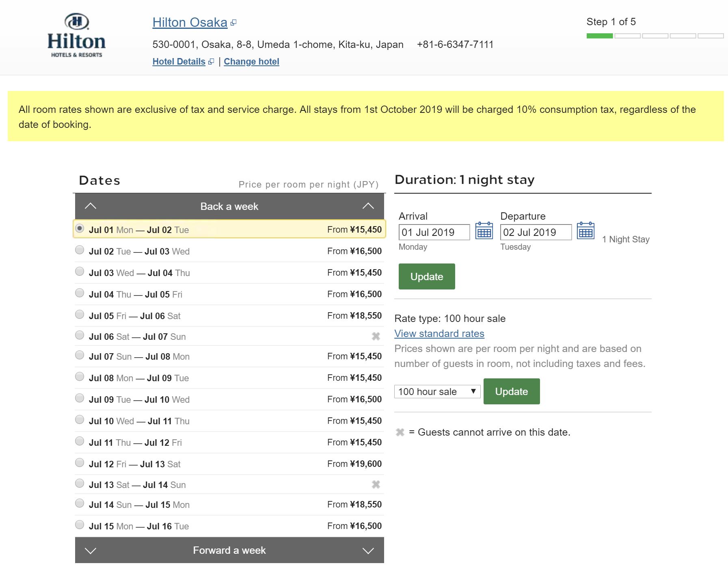Click the unavailable X icon on Jul 06 row
Viewport: 728px width, 570px height.
376,336
